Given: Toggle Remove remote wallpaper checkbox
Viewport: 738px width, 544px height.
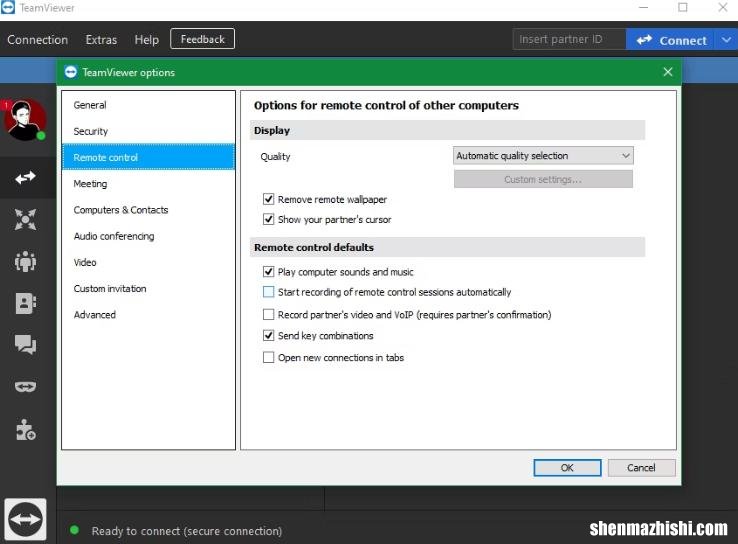Looking at the screenshot, I should [x=268, y=199].
